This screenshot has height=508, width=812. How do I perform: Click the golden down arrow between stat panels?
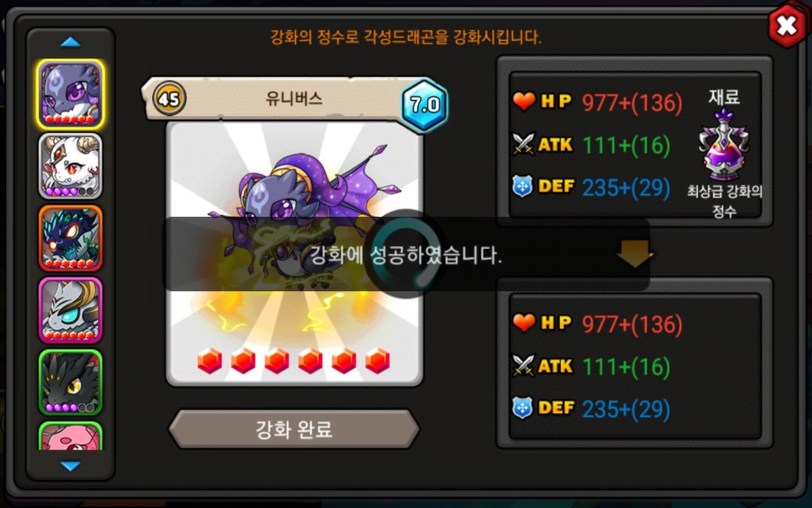[x=635, y=253]
